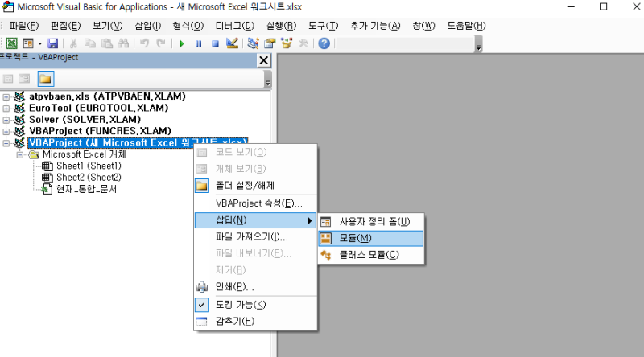Toggle Design Mode icon in toolbar
This screenshot has height=357, width=644.
232,43
